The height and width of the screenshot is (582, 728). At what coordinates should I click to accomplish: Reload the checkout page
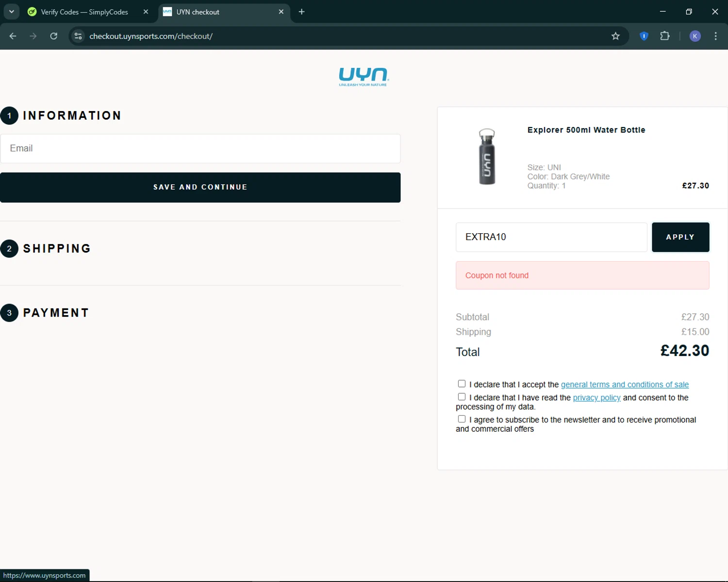point(54,36)
